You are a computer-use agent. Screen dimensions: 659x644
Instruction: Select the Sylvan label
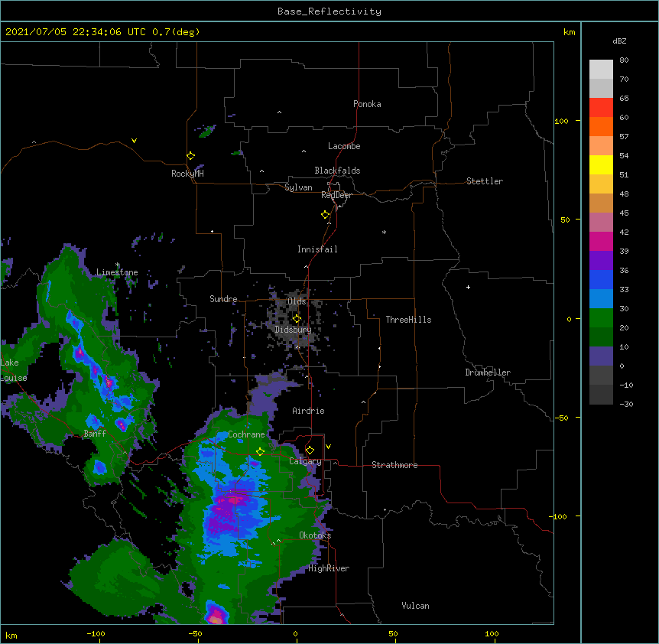[298, 187]
